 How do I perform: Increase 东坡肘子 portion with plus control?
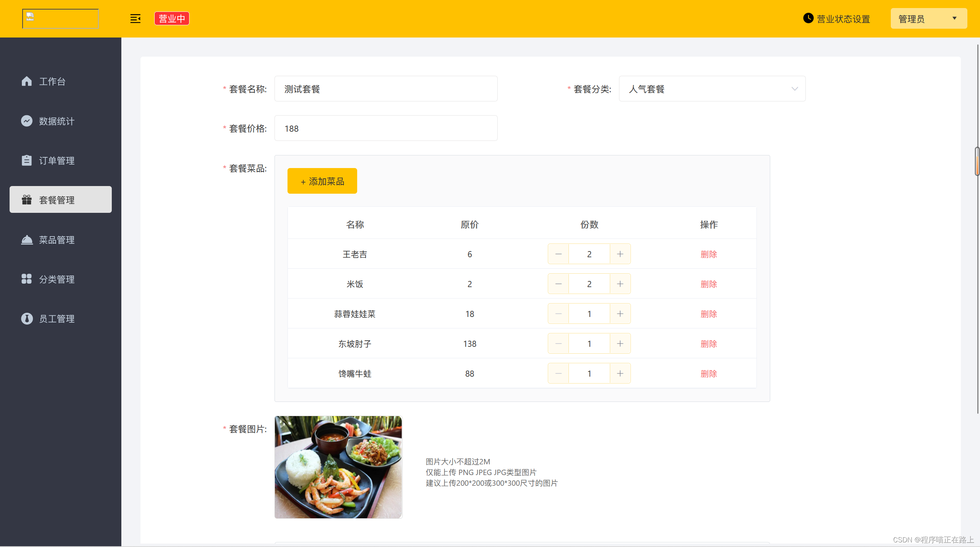[x=620, y=343]
